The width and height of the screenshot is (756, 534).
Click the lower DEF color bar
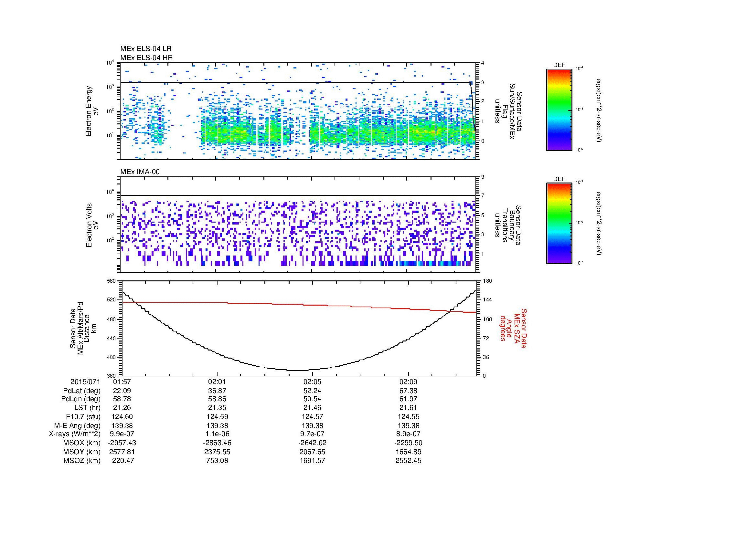point(559,224)
